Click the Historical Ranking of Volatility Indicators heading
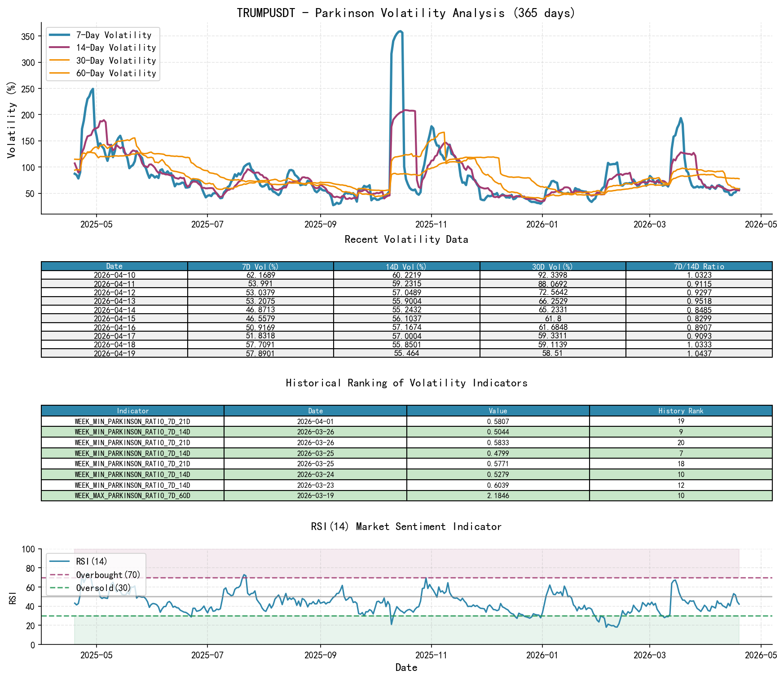The width and height of the screenshot is (784, 679). point(406,383)
